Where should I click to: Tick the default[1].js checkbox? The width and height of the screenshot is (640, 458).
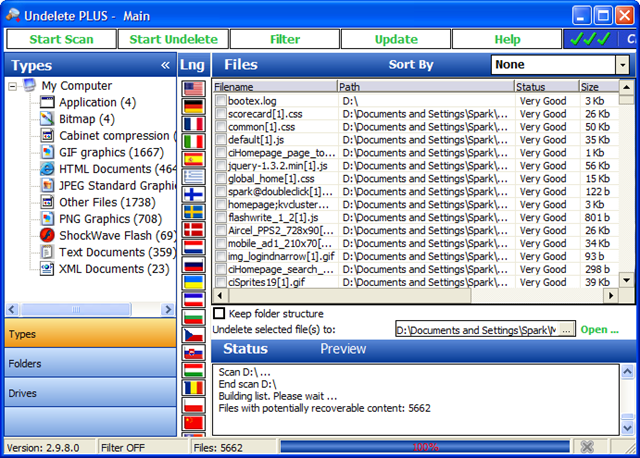tap(221, 140)
